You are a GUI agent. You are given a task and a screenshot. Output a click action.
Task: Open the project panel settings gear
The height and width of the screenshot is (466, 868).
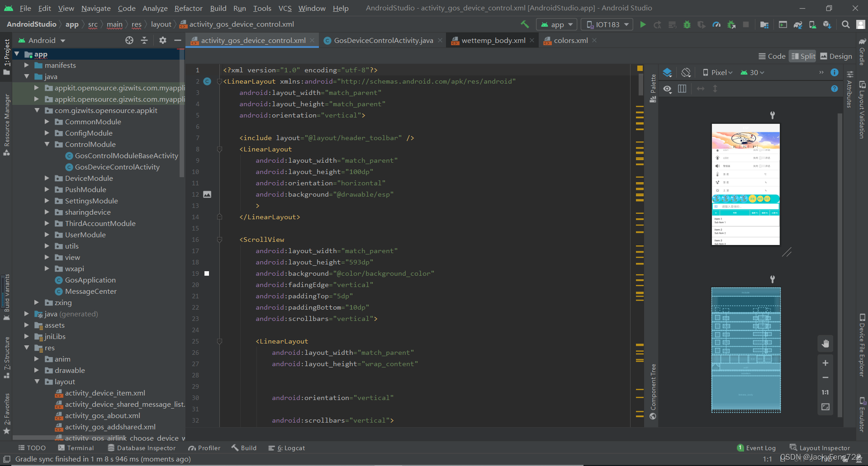pos(163,40)
